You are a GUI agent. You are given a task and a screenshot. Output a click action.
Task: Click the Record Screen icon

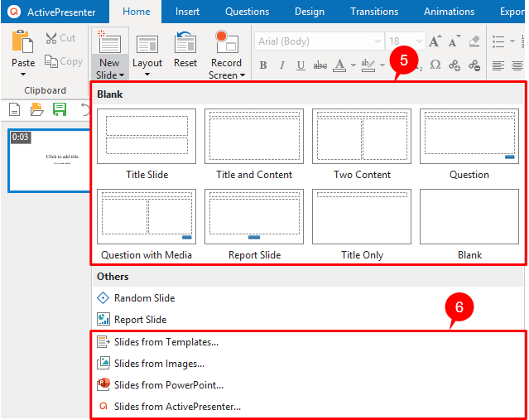[x=227, y=42]
